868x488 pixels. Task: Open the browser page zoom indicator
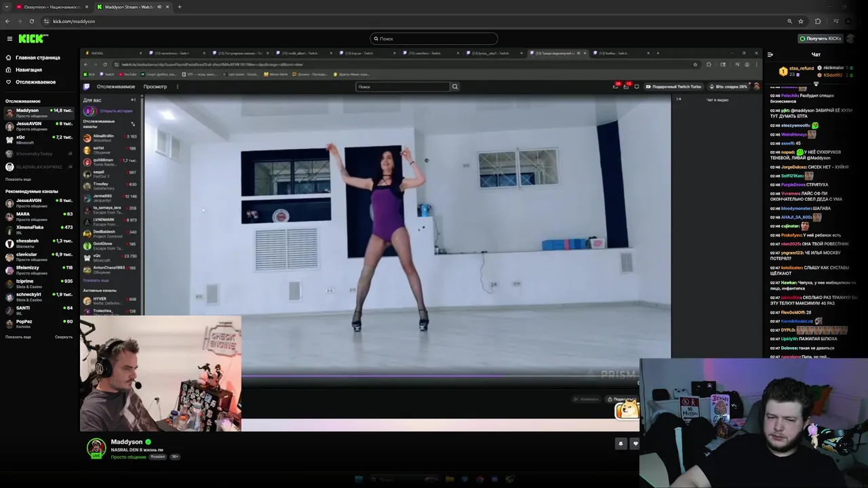tap(789, 21)
